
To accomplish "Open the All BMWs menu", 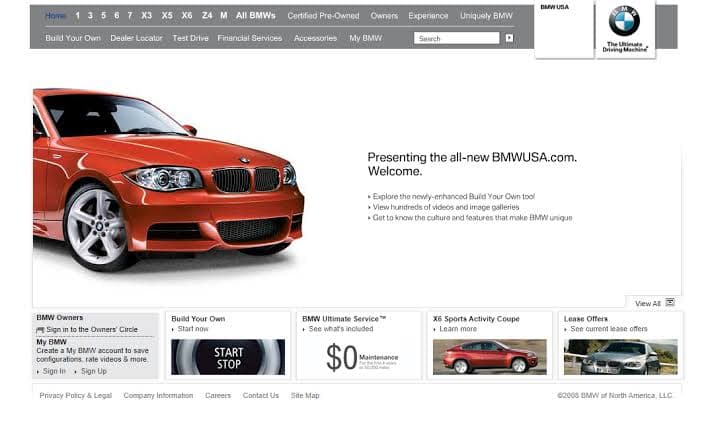I will click(x=255, y=15).
